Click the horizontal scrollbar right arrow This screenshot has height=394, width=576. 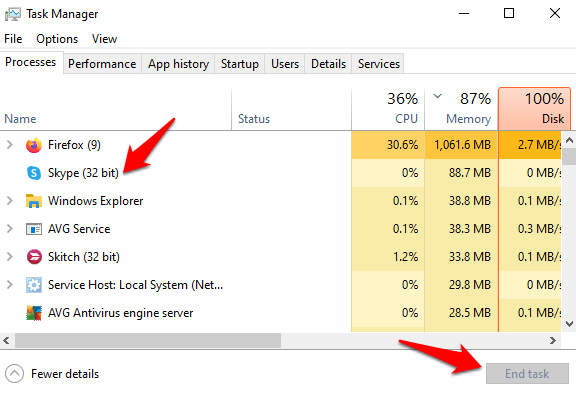(x=553, y=340)
